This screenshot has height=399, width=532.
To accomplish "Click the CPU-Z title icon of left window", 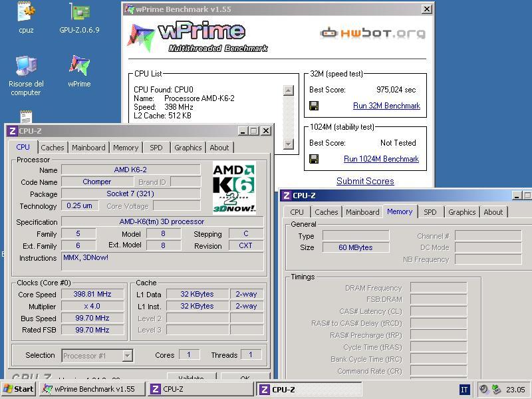I will [x=13, y=131].
